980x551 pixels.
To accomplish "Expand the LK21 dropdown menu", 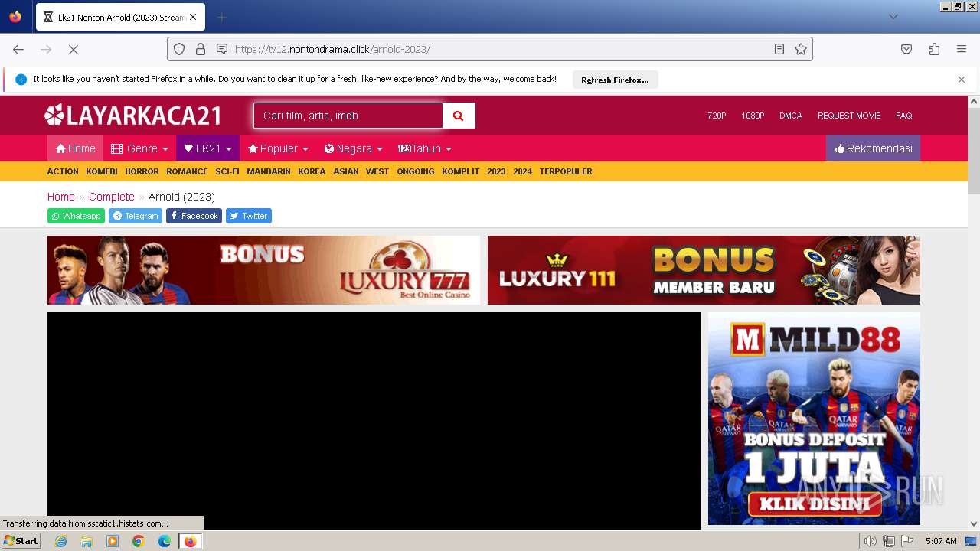I will pos(207,148).
